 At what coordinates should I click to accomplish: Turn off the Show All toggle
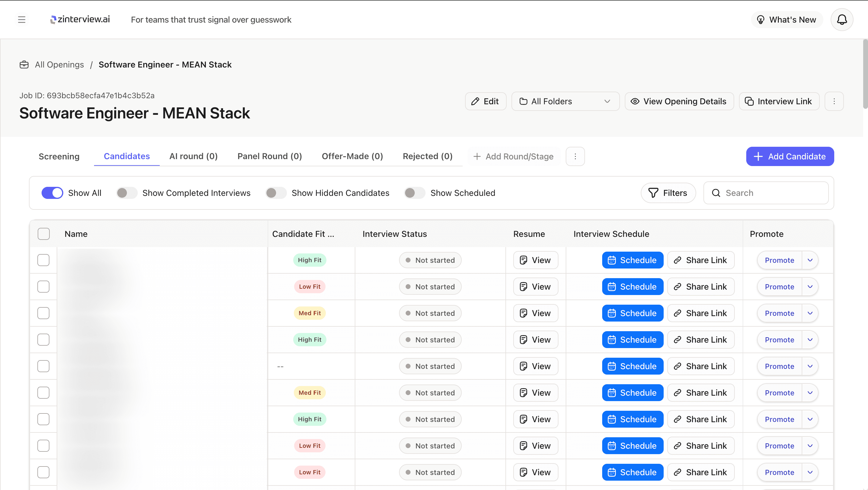52,193
